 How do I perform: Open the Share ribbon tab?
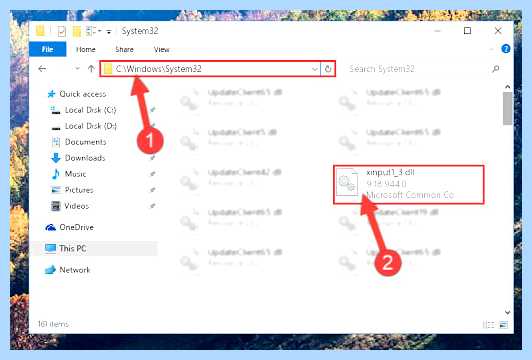[x=124, y=50]
